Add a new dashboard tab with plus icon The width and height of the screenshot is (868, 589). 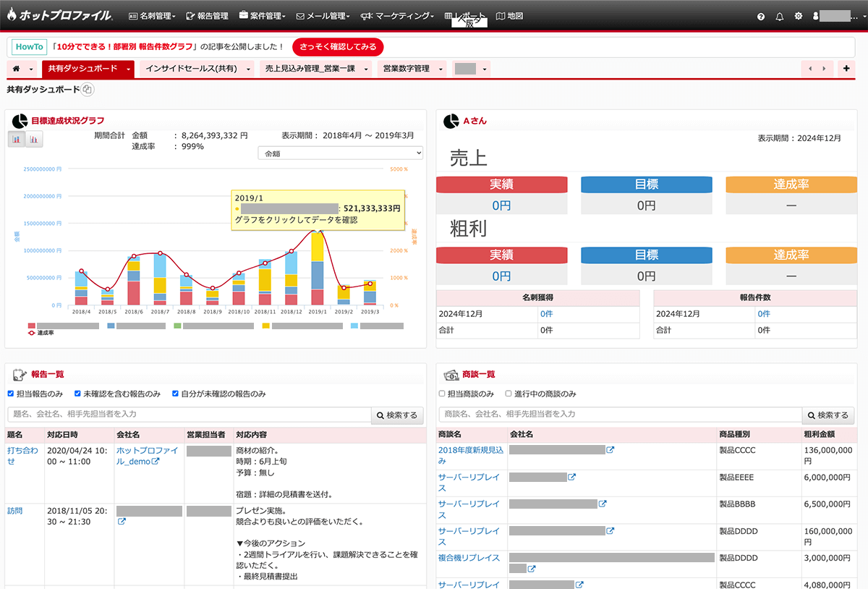(x=846, y=69)
